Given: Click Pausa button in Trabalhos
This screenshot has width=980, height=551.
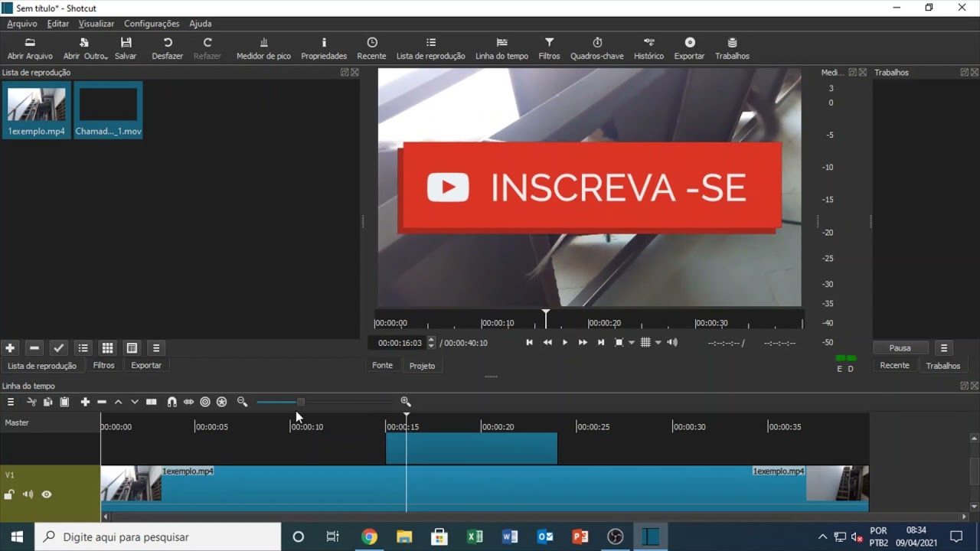Looking at the screenshot, I should [x=900, y=348].
